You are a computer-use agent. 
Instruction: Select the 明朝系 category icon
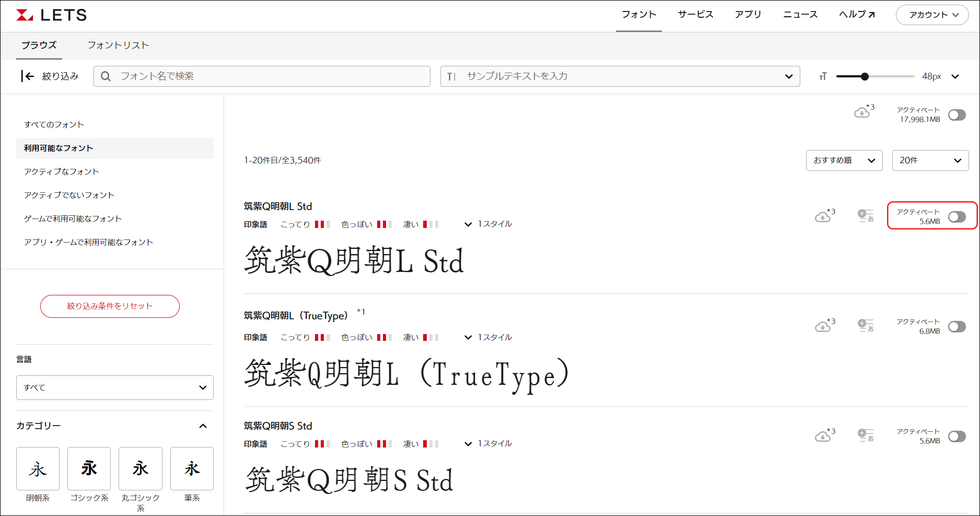click(38, 469)
